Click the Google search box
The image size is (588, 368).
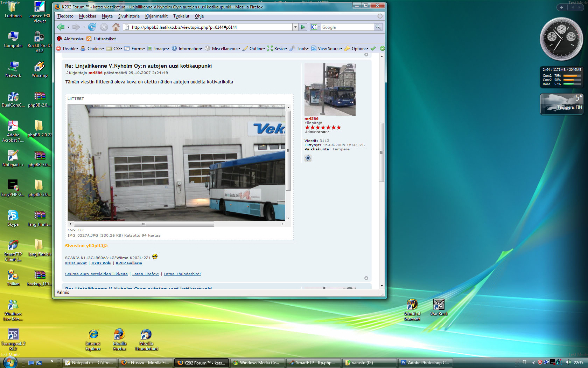tap(347, 27)
